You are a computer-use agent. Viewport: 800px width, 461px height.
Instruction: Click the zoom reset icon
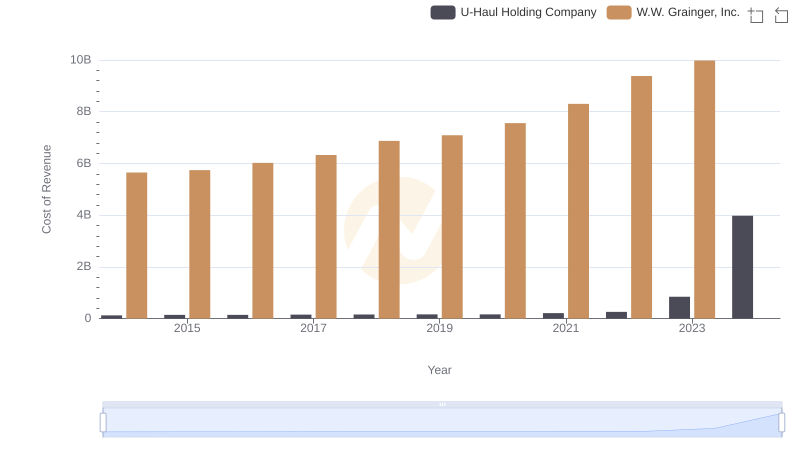[x=781, y=15]
